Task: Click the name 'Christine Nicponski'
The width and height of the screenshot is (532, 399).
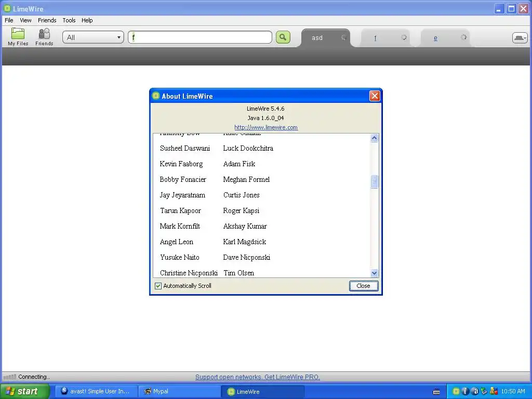Action: 189,273
